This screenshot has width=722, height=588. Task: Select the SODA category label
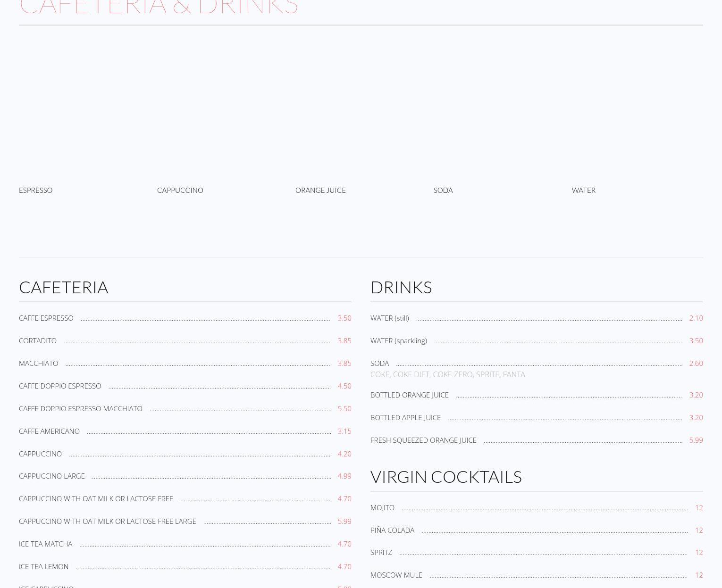tap(443, 190)
